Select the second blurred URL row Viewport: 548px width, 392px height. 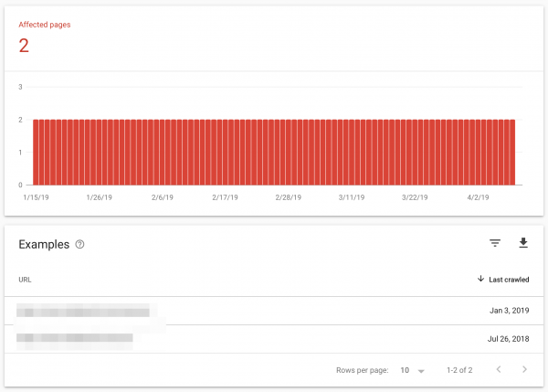coord(76,339)
